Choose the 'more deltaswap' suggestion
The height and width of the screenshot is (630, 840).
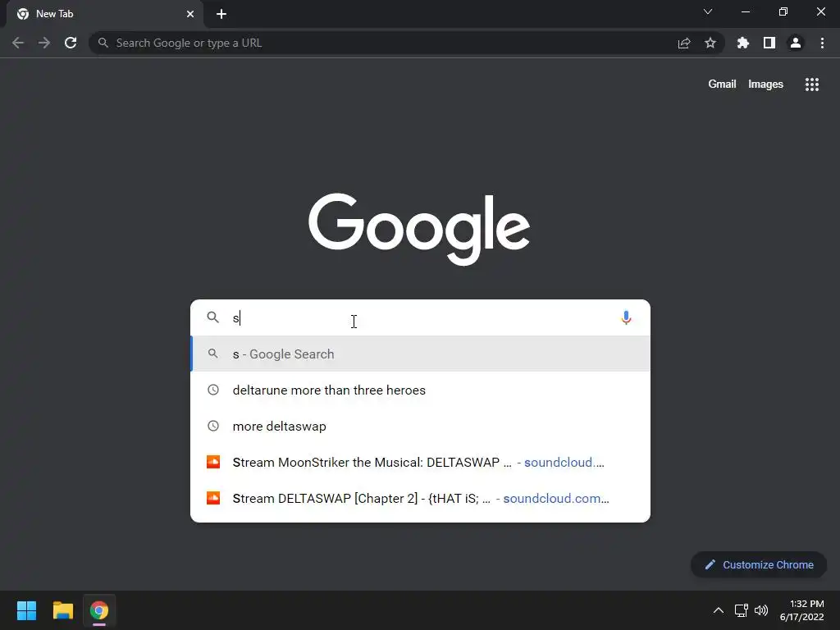[x=421, y=426]
